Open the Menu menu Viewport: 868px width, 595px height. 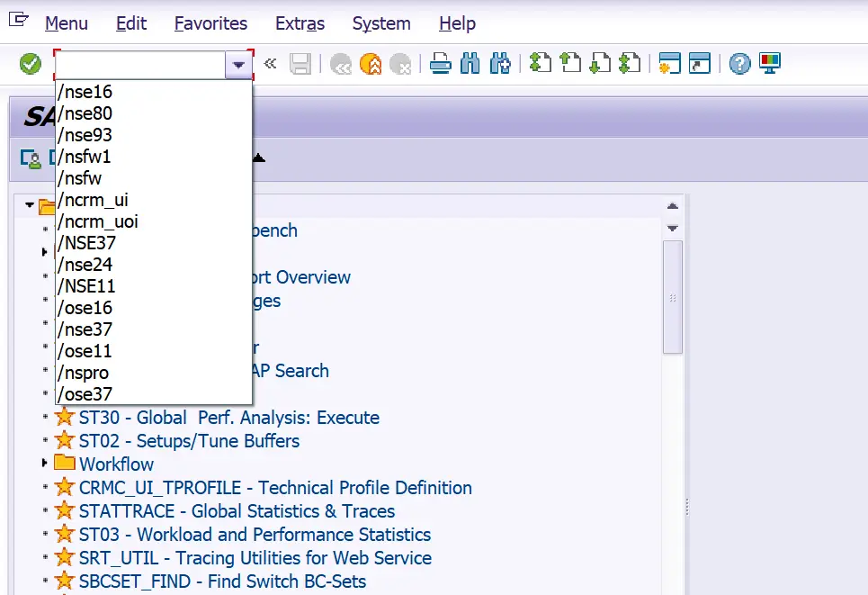click(x=67, y=23)
